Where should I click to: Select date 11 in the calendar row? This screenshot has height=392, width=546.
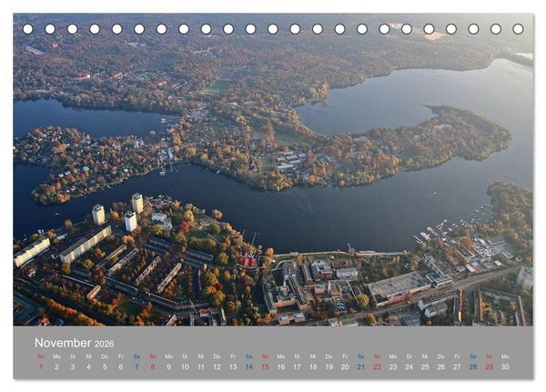click(x=201, y=367)
